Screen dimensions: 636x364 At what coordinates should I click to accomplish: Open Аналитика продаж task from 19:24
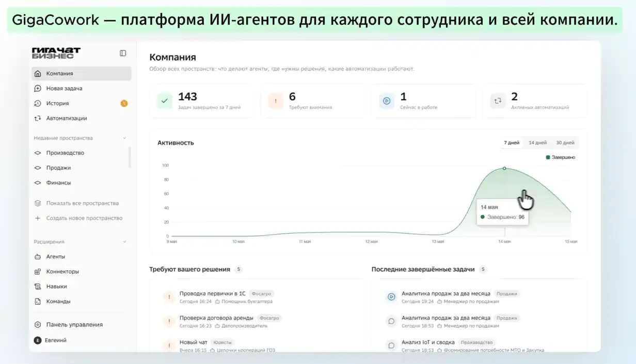446,293
